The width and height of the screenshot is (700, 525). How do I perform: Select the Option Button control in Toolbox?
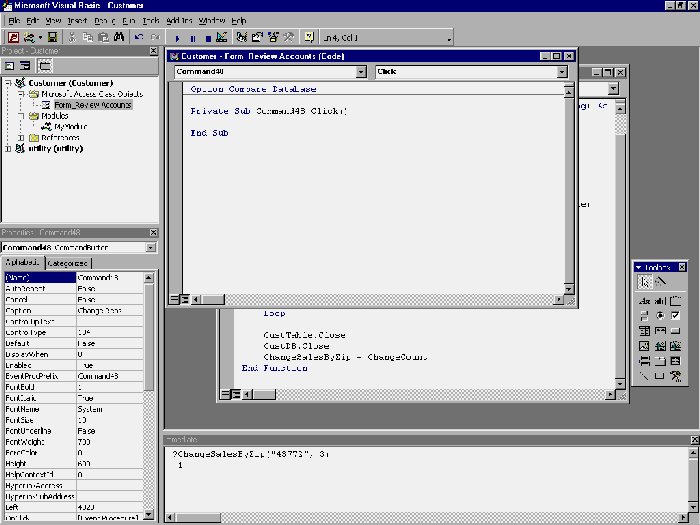coord(660,316)
